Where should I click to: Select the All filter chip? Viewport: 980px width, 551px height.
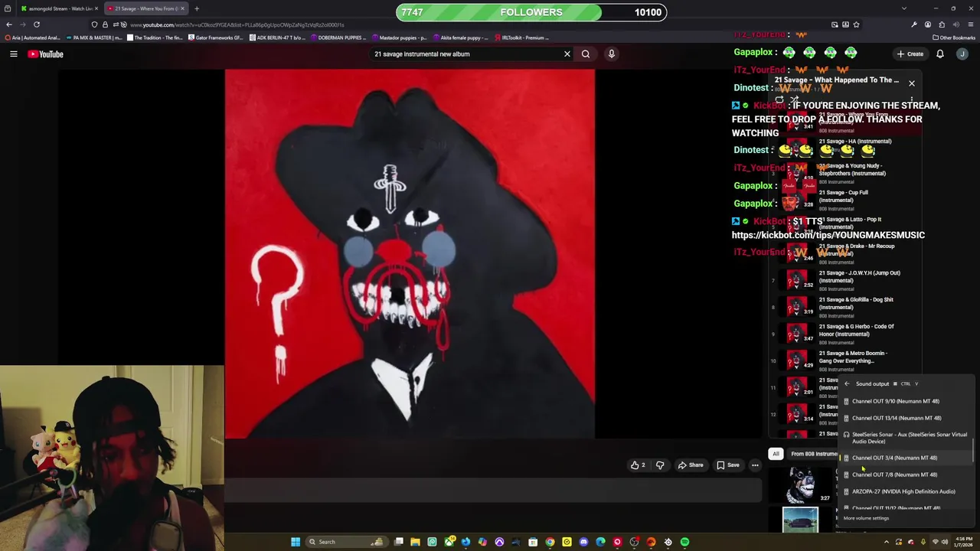coord(776,454)
